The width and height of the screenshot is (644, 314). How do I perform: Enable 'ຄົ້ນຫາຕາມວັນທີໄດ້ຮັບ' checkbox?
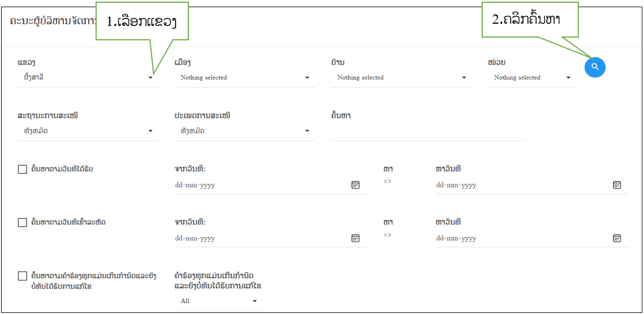pos(23,170)
